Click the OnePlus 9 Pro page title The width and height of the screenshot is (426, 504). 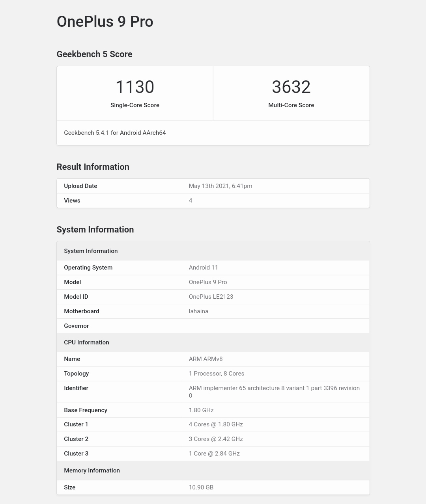click(105, 22)
